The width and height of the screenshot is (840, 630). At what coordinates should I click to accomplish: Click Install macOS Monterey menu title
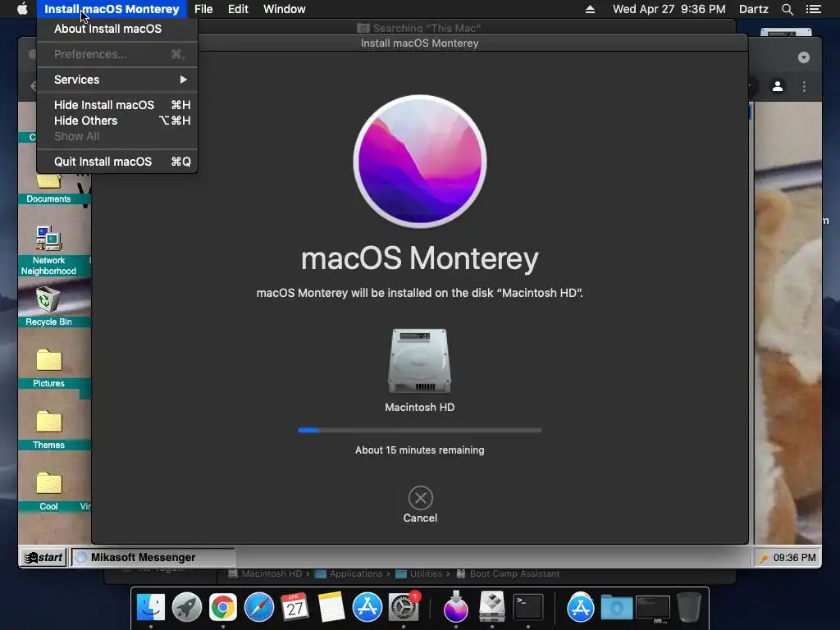pyautogui.click(x=112, y=9)
